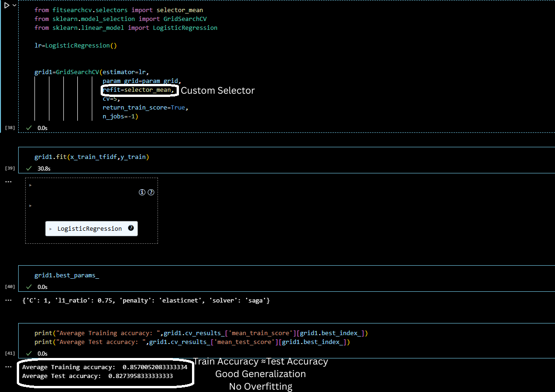Click the best params dictionary output
555x392 pixels.
click(x=146, y=300)
